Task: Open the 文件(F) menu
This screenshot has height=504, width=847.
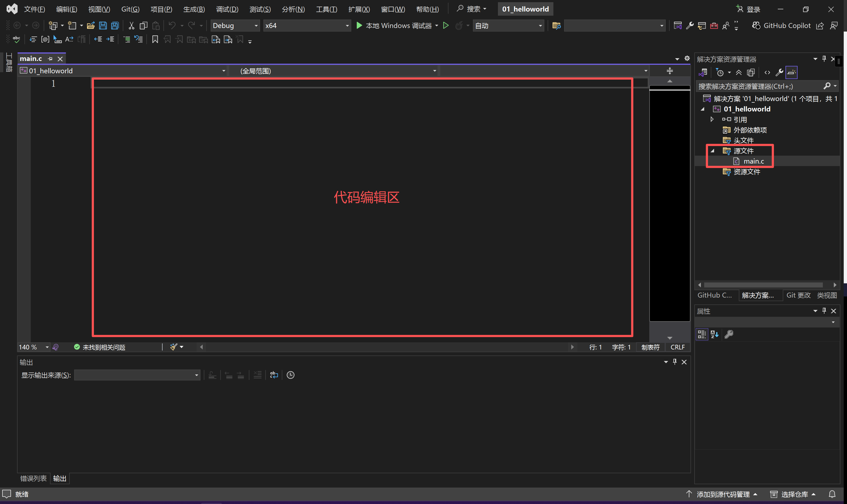Action: point(34,9)
